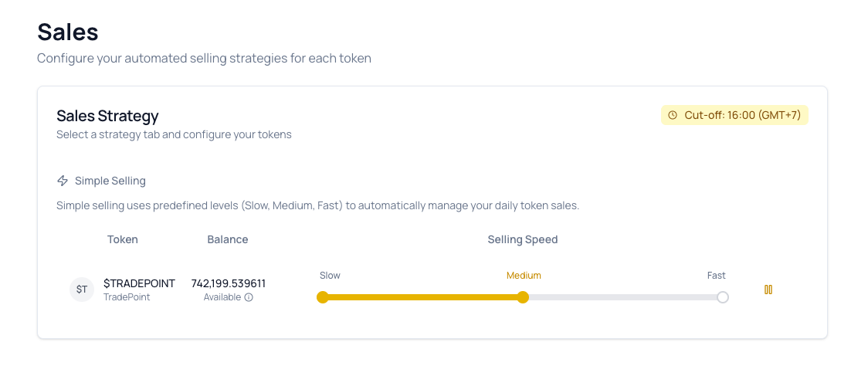This screenshot has height=376, width=868.
Task: Click the Token column header
Action: 123,239
